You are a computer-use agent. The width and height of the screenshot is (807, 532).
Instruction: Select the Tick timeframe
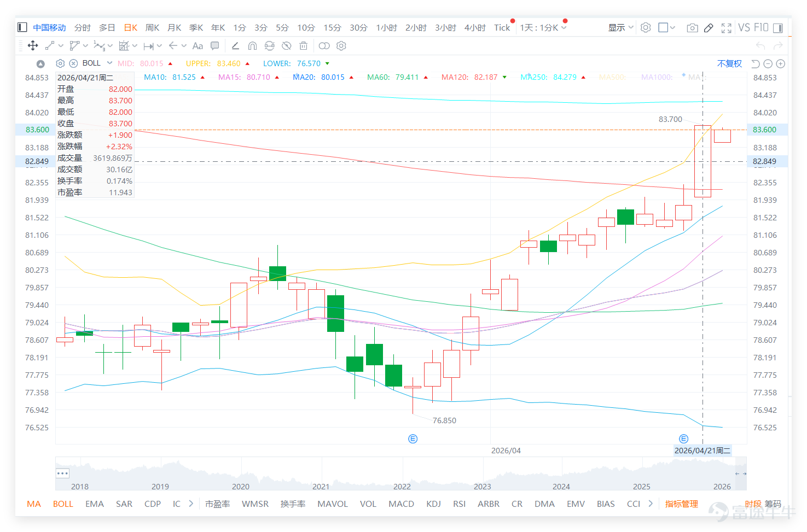pyautogui.click(x=502, y=27)
